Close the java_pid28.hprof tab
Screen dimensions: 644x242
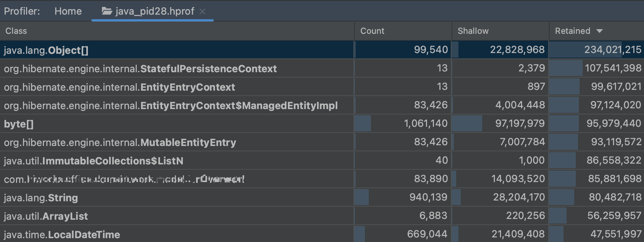202,12
